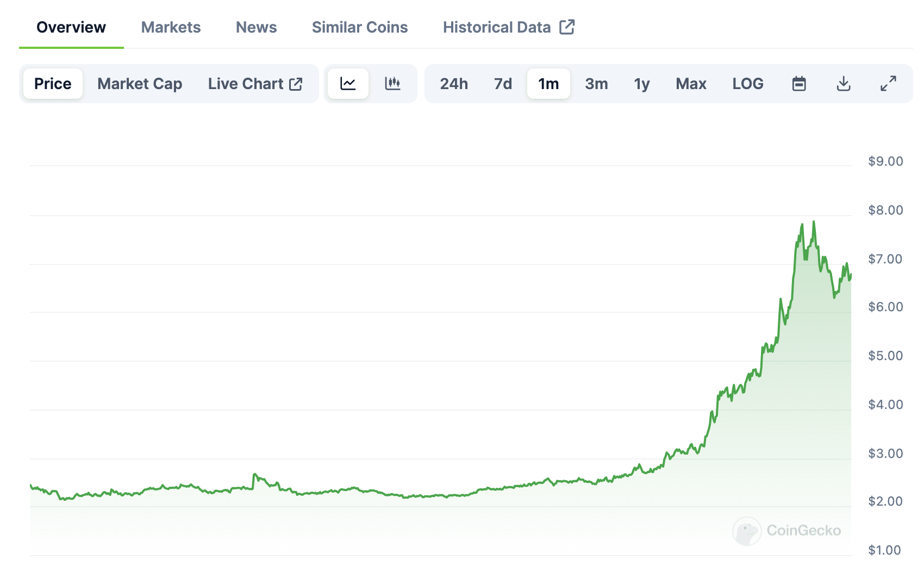
Task: Open the Similar Coins tab
Action: 360,27
